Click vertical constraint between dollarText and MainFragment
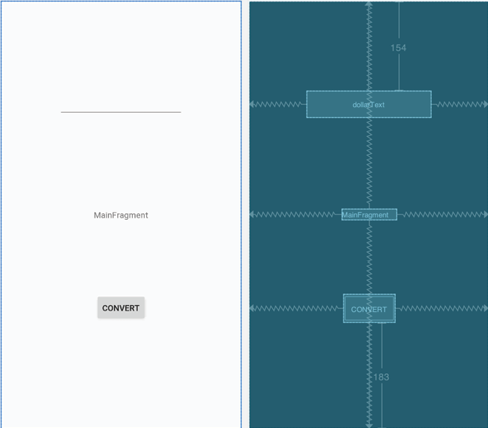 click(369, 163)
